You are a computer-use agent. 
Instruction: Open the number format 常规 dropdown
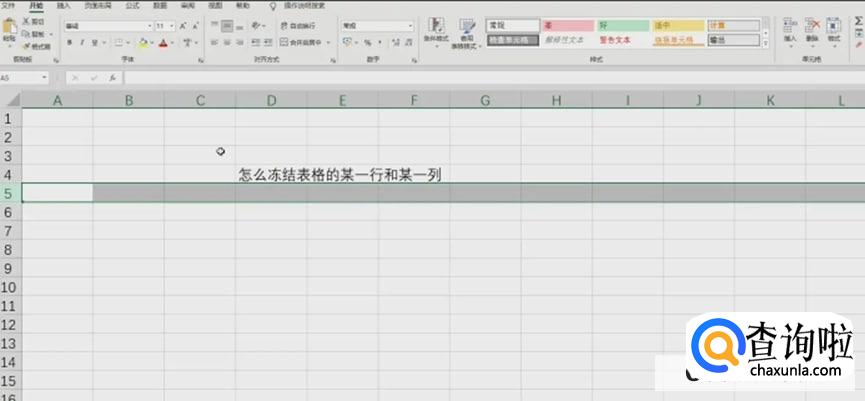pos(410,26)
